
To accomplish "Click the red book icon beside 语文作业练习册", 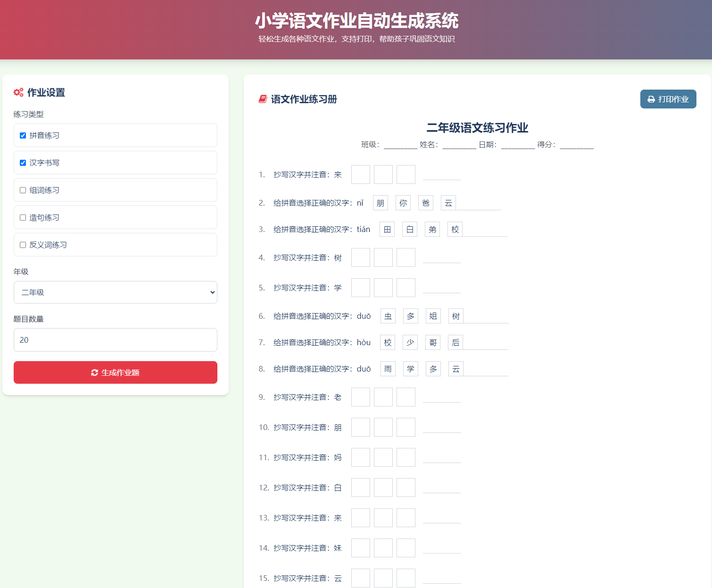I will pyautogui.click(x=263, y=99).
